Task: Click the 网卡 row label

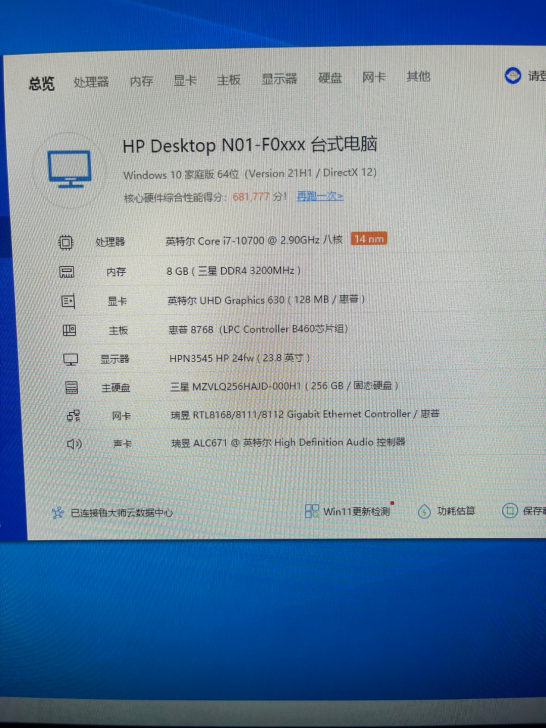Action: point(121,416)
